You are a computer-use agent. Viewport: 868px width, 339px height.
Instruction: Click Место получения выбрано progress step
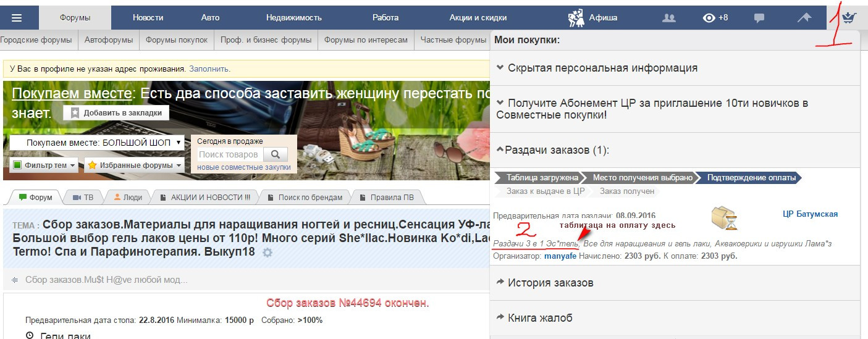(642, 178)
